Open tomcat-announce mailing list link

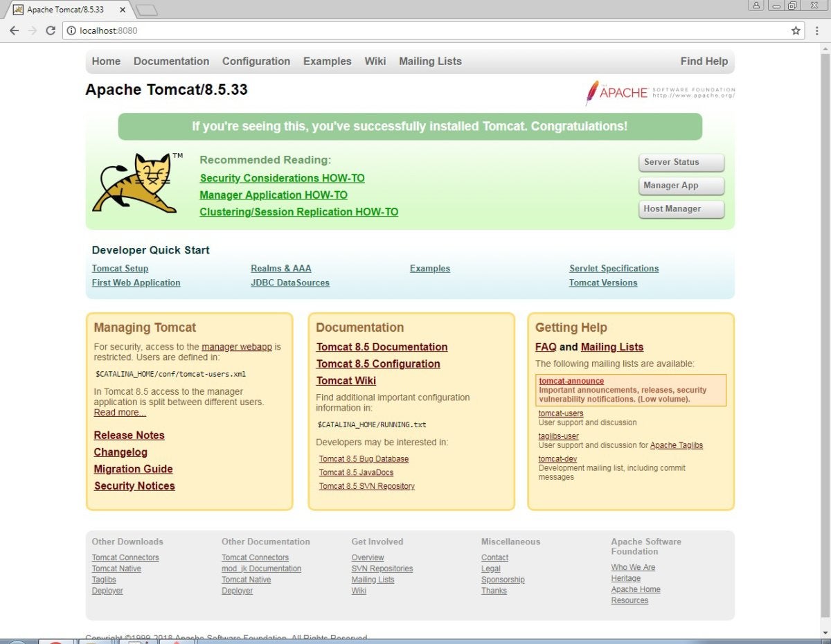click(x=571, y=381)
